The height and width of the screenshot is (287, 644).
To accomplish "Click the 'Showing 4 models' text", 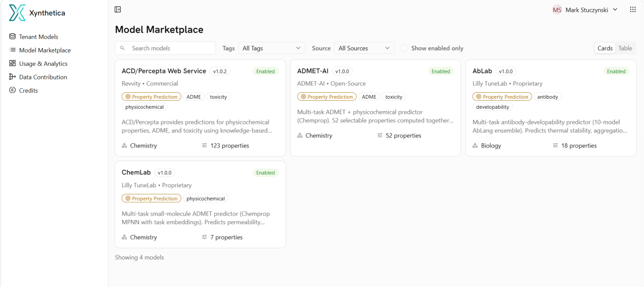I will [x=139, y=258].
